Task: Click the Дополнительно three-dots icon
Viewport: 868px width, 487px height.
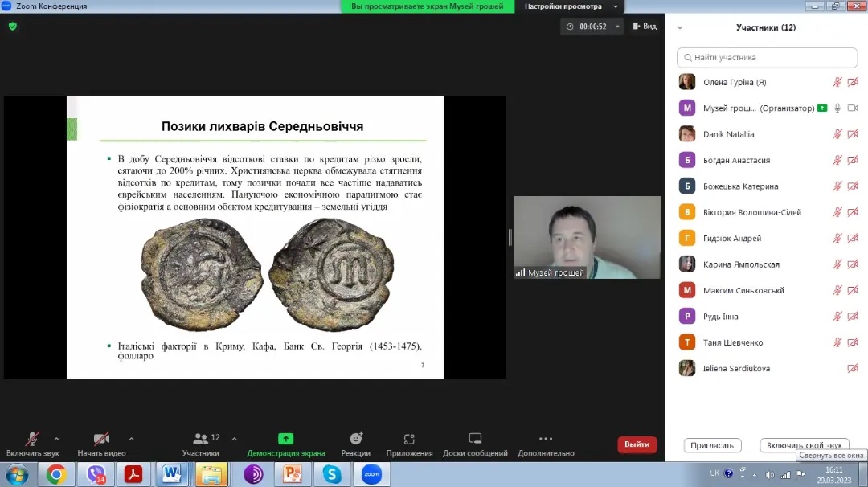Action: pos(546,439)
